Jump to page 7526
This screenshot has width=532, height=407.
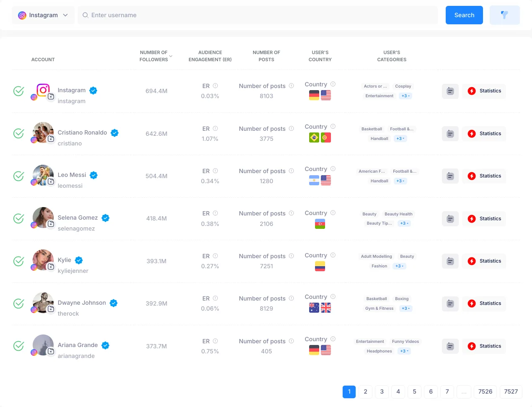485,391
